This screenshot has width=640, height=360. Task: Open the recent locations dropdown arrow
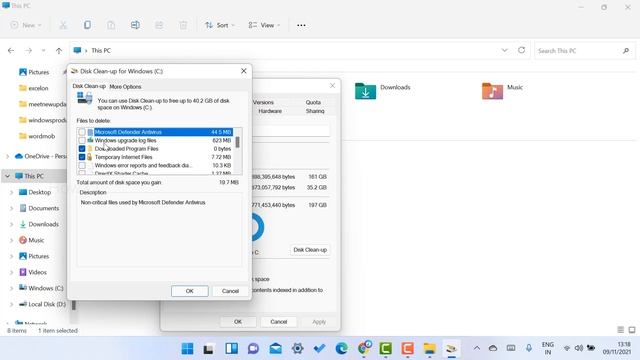(x=43, y=51)
